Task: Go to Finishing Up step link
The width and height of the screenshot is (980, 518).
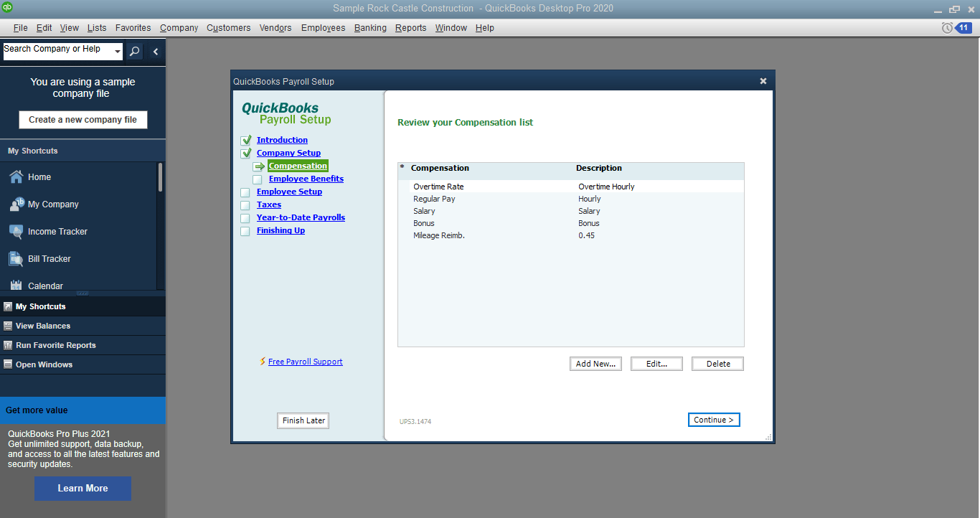Action: (281, 230)
